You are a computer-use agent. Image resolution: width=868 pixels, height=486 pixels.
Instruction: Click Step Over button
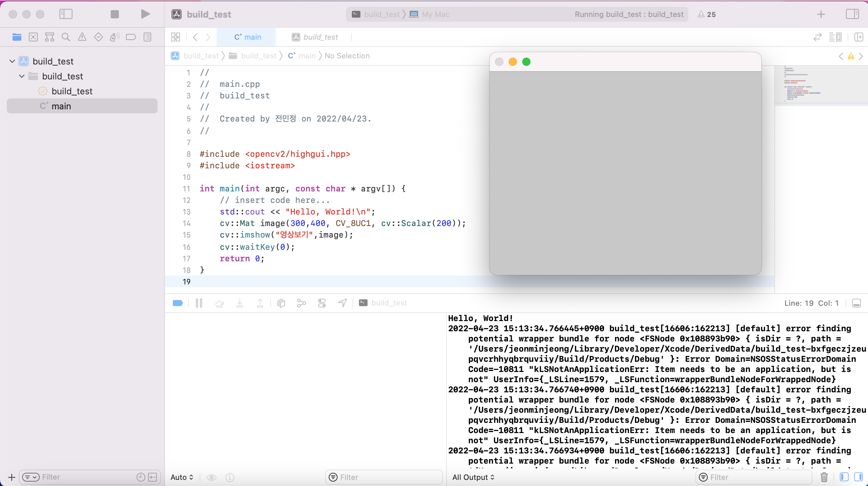(x=219, y=303)
